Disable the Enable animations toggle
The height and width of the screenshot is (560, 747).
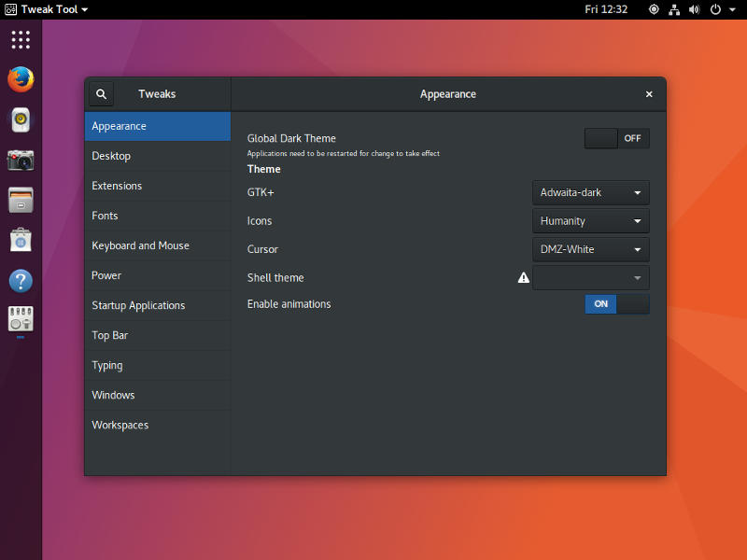point(616,303)
